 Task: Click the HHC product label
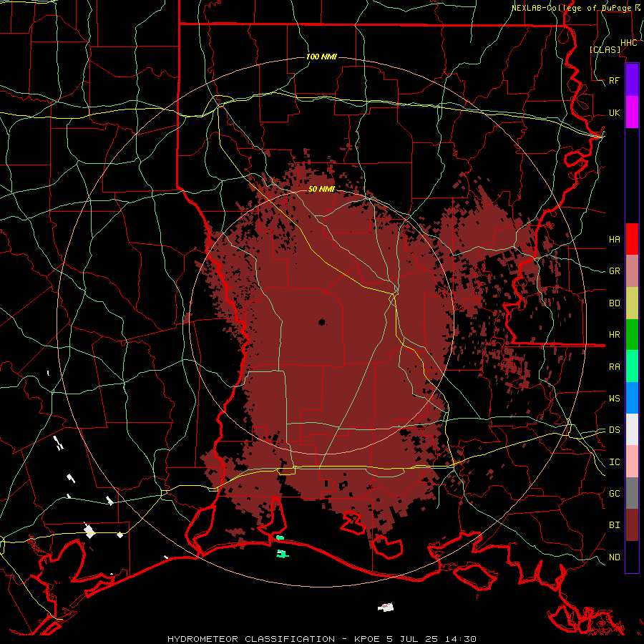[x=628, y=43]
